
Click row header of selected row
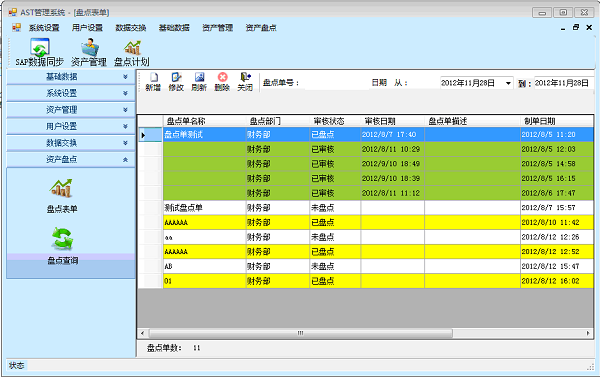[150, 134]
